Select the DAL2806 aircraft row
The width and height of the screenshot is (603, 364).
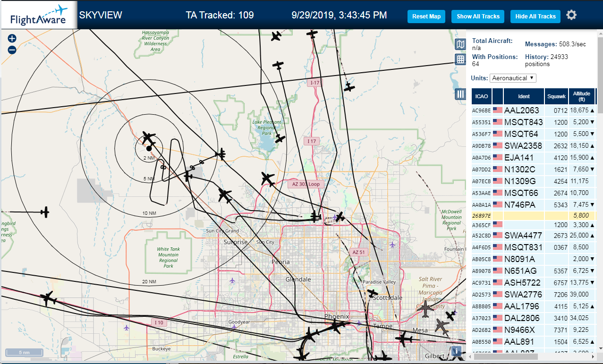coord(534,318)
